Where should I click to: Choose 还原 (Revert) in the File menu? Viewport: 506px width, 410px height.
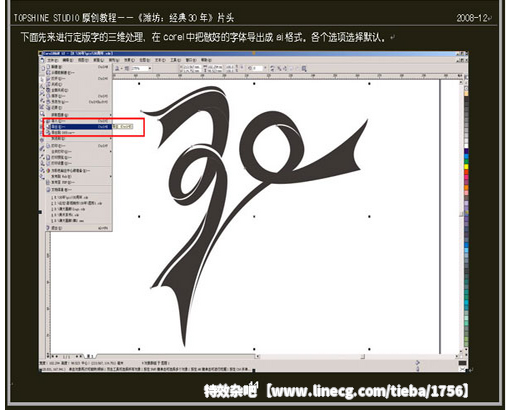tap(78, 107)
